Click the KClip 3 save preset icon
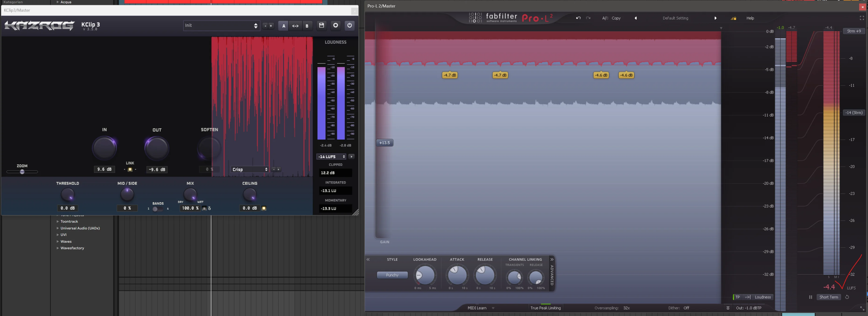Viewport: 868px width, 316px height. (x=322, y=25)
